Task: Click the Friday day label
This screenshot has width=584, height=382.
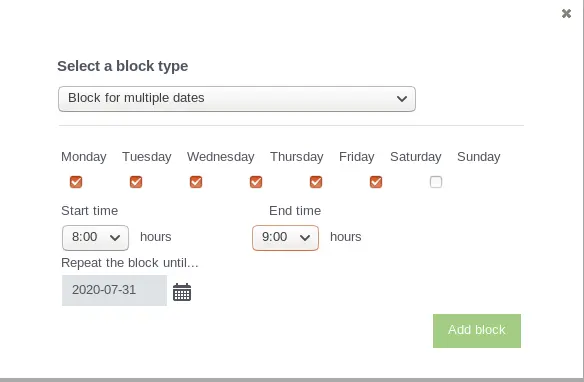Action: pyautogui.click(x=356, y=157)
